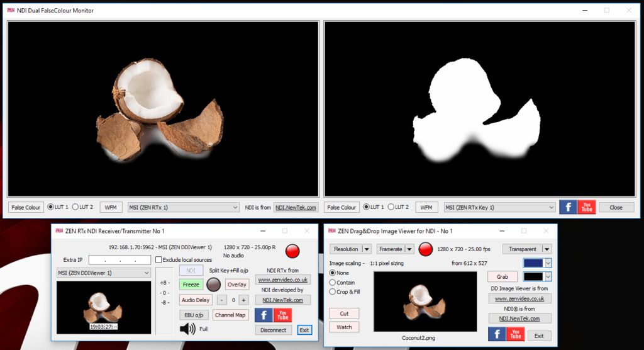
Task: Click red record light in Image Viewer
Action: click(x=426, y=249)
